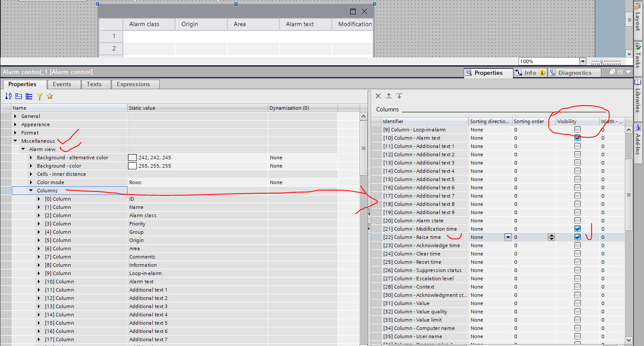644x346 pixels.
Task: Expand the General property group
Action: tap(16, 116)
